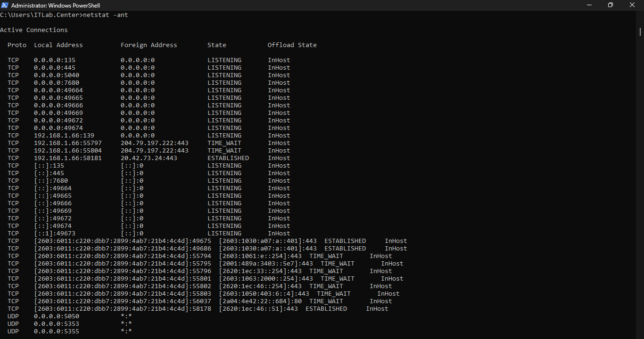The image size is (644, 339).
Task: Click local address 192.168.1.66:139
Action: point(64,136)
